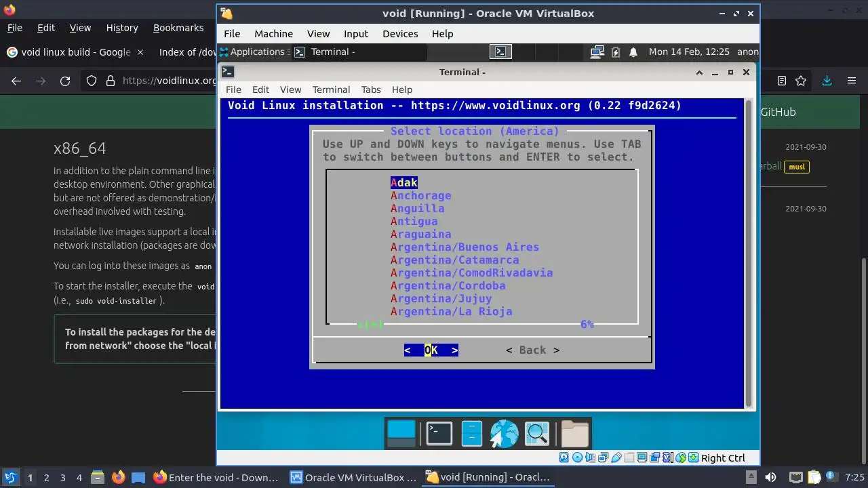Screen dimensions: 868x488
Task: Open Firefox History menu
Action: tap(122, 28)
